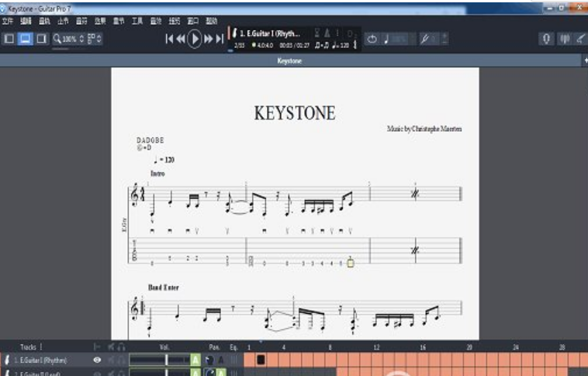Click bar 12 in the timeline ruler
This screenshot has height=376, width=588.
[376, 347]
